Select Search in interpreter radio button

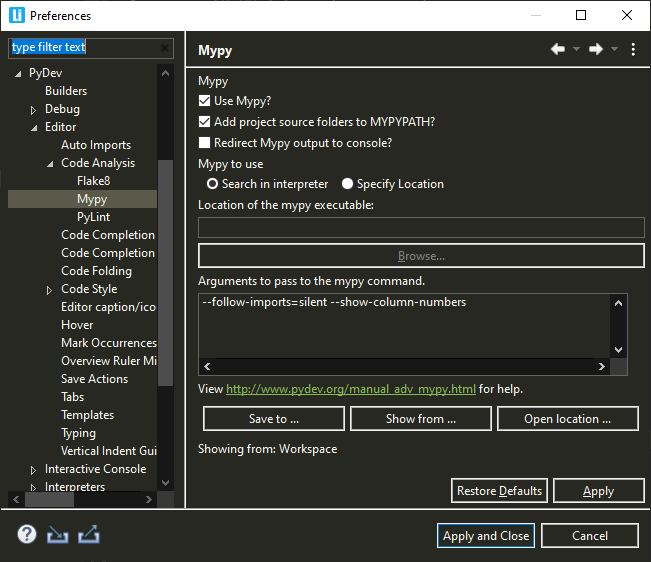(212, 184)
